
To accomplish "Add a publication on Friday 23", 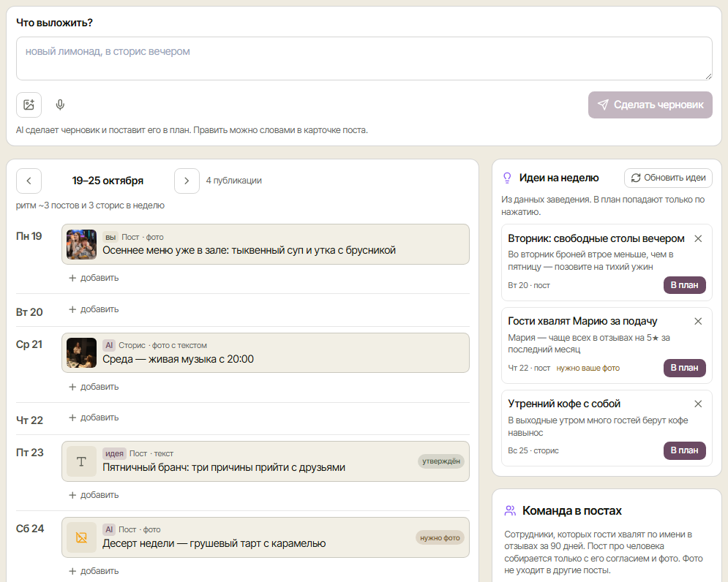I will point(94,495).
